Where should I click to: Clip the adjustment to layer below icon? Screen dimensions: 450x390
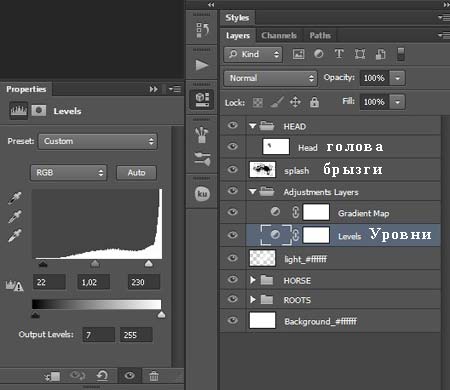53,377
